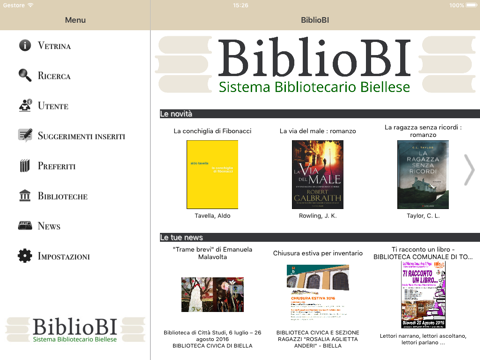Click the Le tue news section header
This screenshot has width=480, height=360.
click(x=320, y=237)
